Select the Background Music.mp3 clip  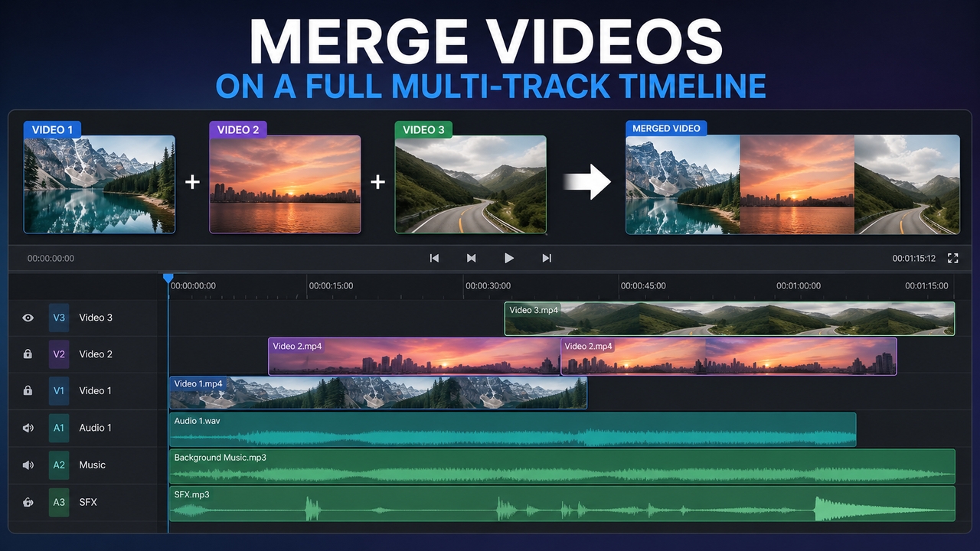click(561, 466)
